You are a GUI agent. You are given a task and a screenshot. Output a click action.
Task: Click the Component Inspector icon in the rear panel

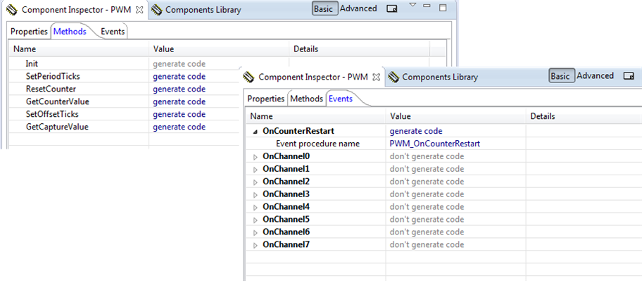tap(12, 10)
